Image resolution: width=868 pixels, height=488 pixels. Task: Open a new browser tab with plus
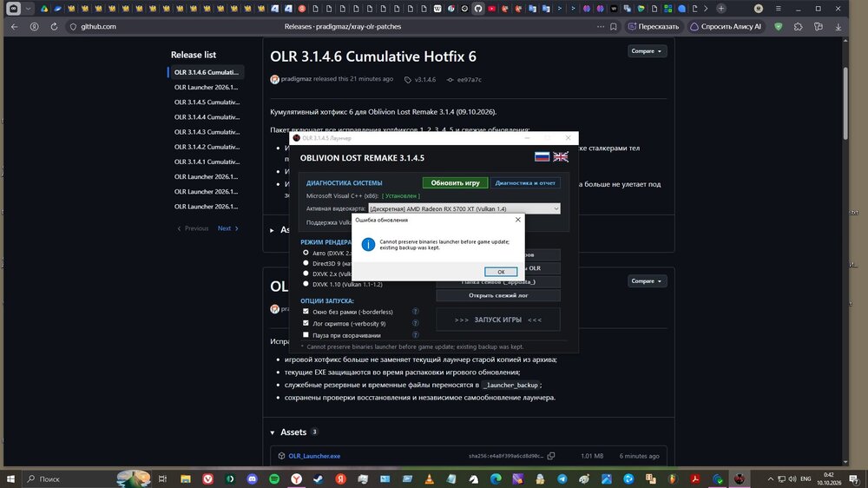[x=720, y=9]
